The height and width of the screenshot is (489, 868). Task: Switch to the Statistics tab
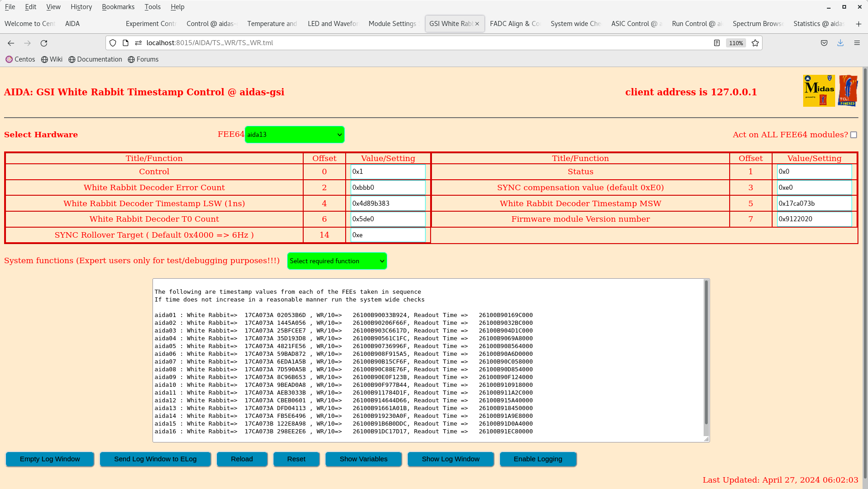(818, 24)
